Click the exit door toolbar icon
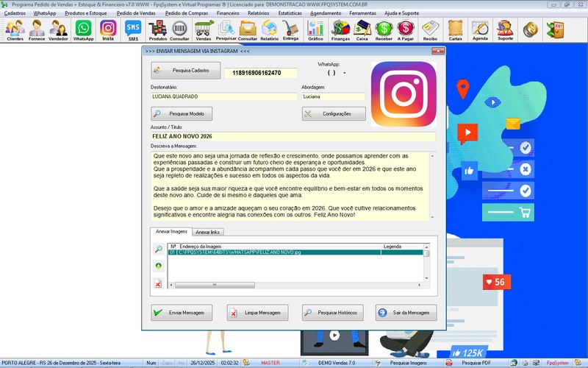588x368 pixels. click(x=555, y=29)
